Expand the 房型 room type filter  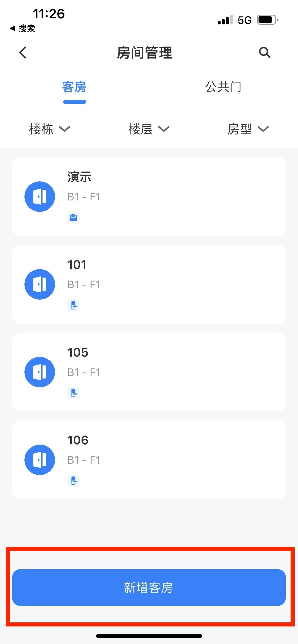(248, 129)
